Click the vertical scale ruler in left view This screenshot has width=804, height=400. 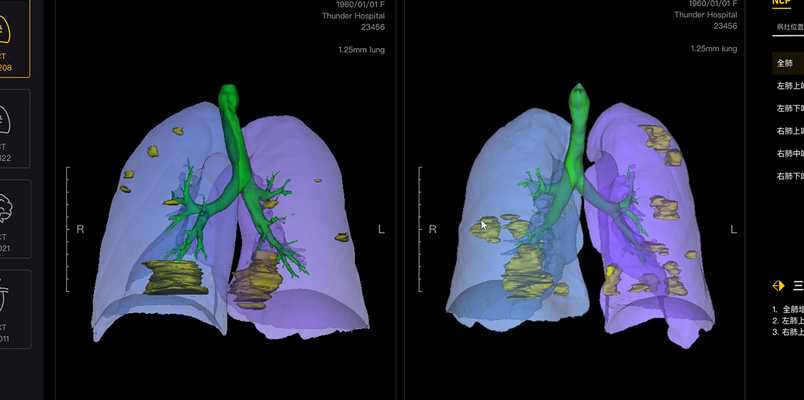[68, 229]
